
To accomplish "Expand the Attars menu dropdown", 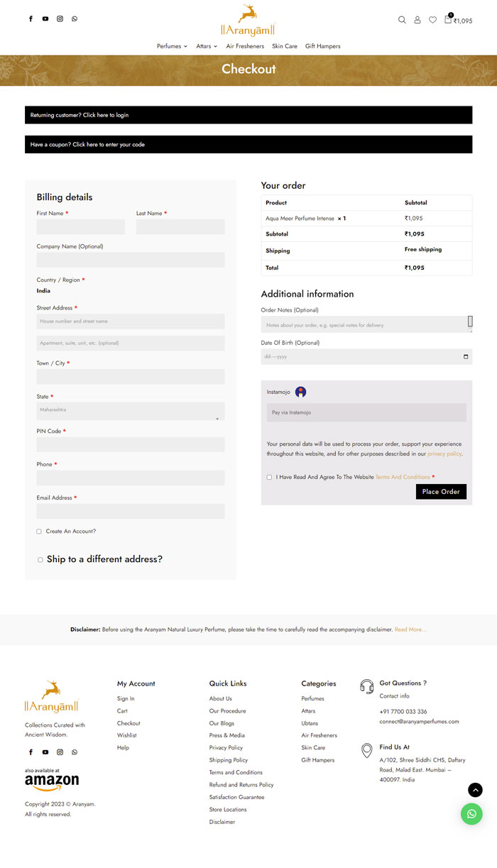I will point(207,46).
